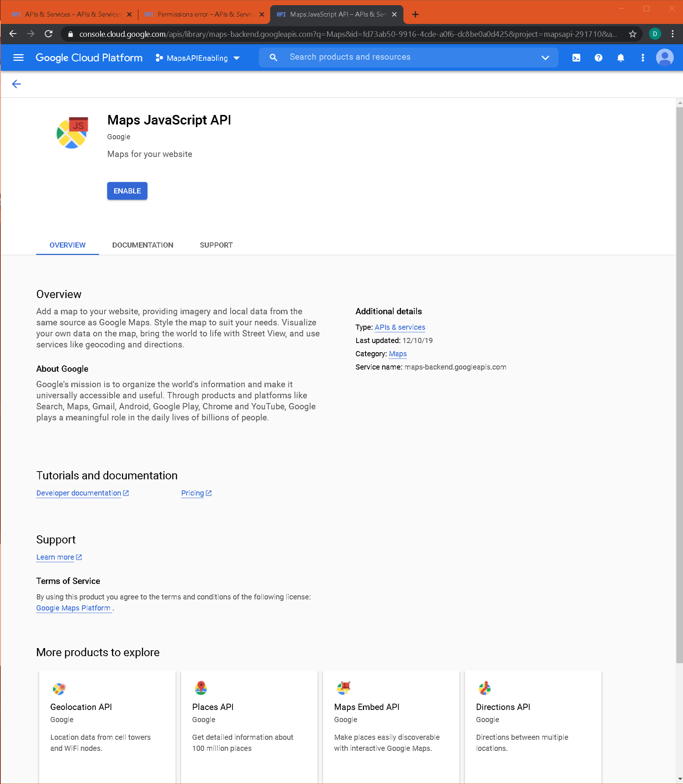Switch to the Support tab

(216, 245)
